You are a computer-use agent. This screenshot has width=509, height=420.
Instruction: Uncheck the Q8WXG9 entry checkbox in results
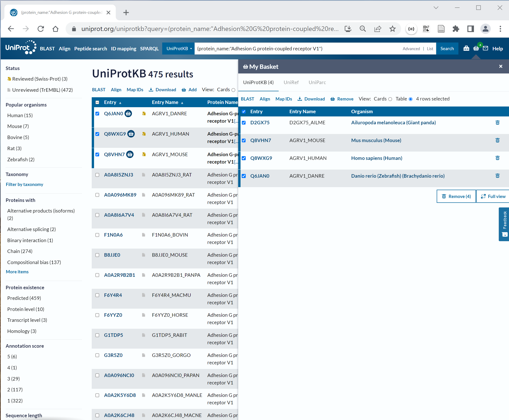pos(97,134)
